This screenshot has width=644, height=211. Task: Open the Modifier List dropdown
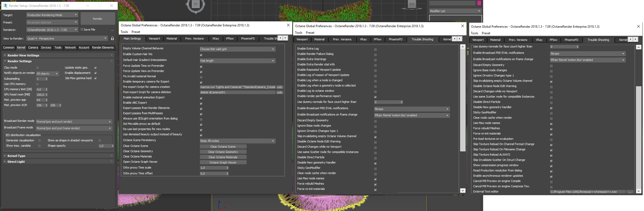point(455,11)
